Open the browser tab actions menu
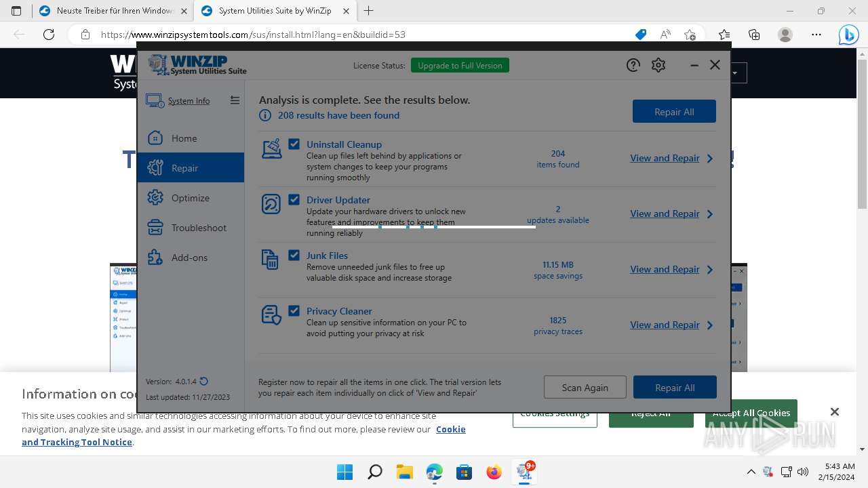Viewport: 868px width, 488px height. tap(16, 11)
